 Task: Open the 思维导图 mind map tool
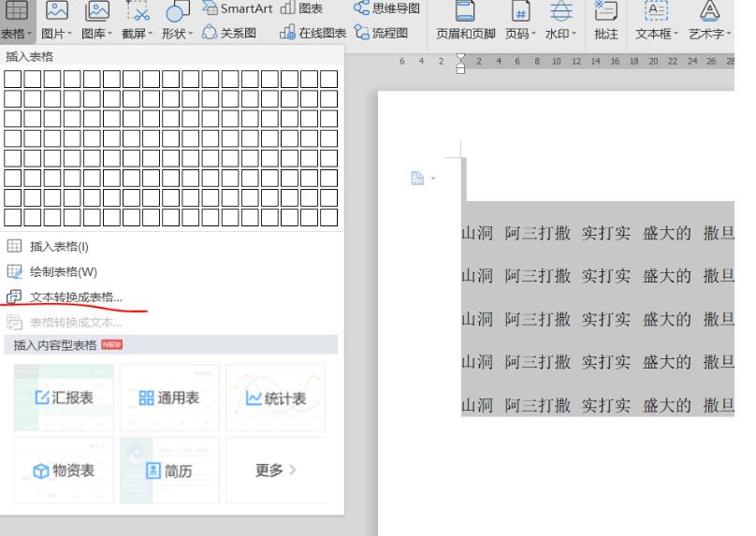click(x=385, y=9)
